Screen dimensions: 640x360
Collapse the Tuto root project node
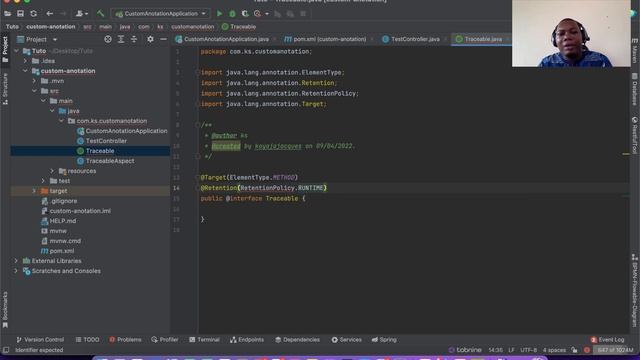[x=17, y=51]
